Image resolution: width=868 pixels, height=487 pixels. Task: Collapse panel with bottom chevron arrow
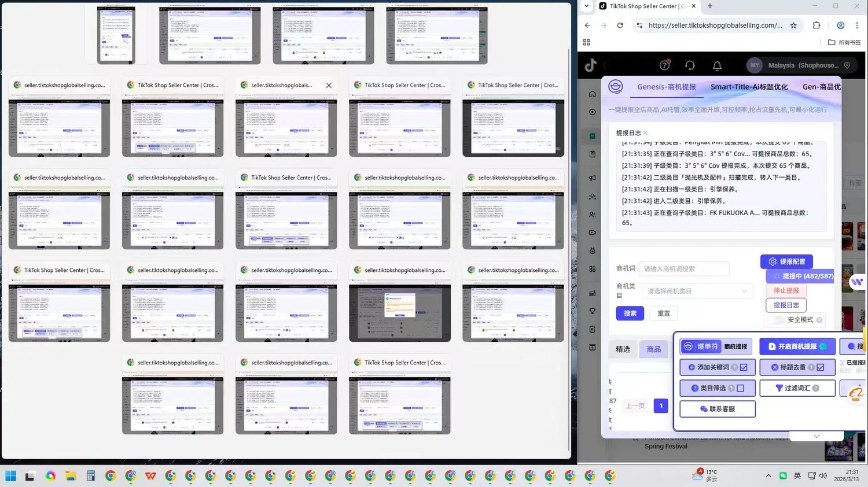click(816, 436)
